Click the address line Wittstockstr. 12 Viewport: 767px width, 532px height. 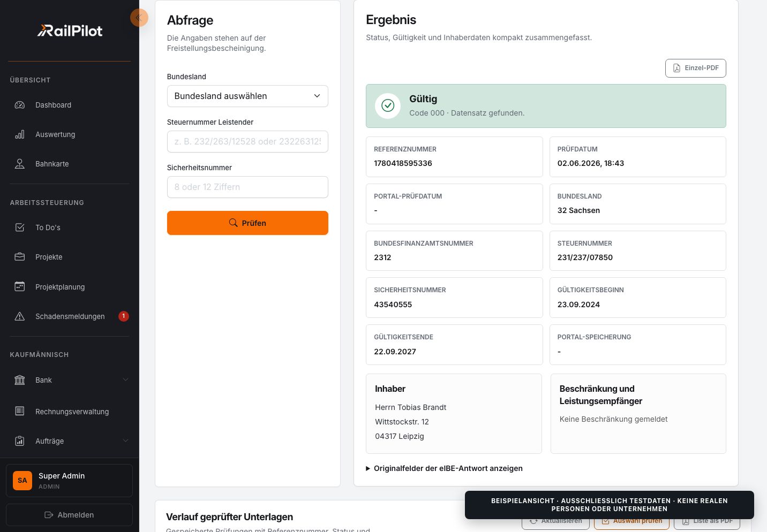tap(402, 422)
